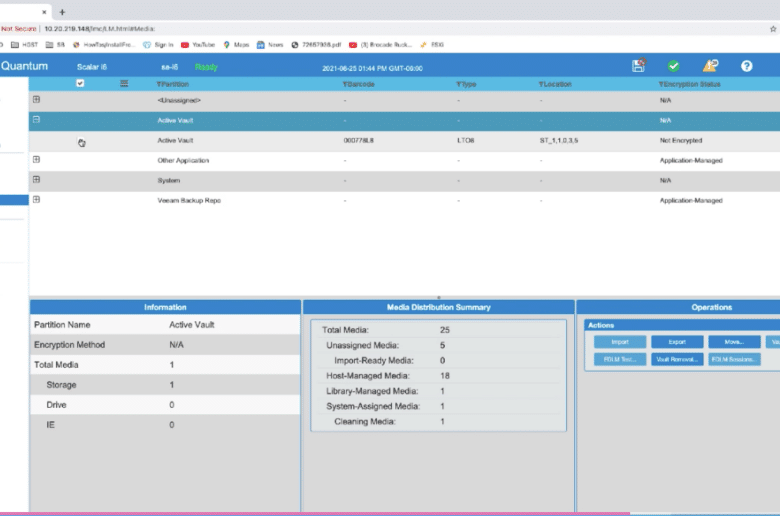Screen dimensions: 780x516
Task: Expand the Other Application partition row
Action: [x=36, y=159]
